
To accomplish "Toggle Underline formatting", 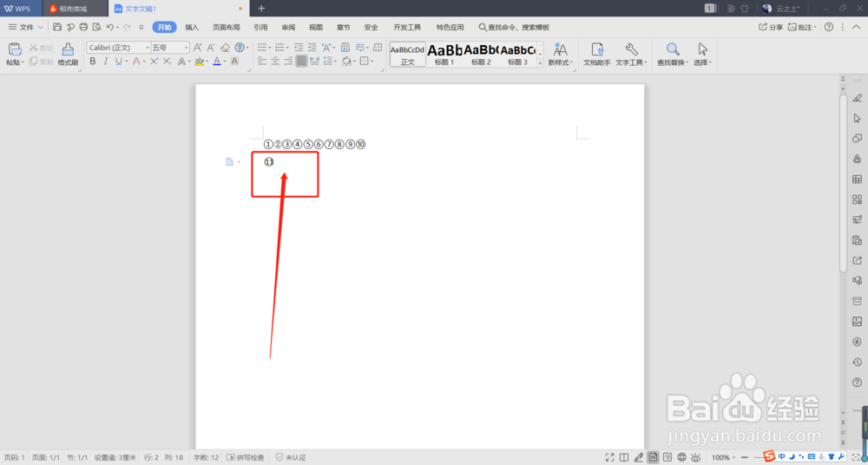I will [118, 61].
